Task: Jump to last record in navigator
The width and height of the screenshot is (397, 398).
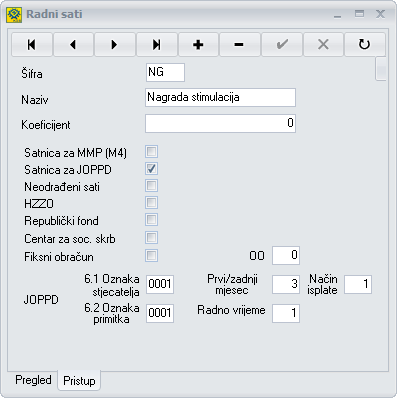Action: tap(157, 44)
